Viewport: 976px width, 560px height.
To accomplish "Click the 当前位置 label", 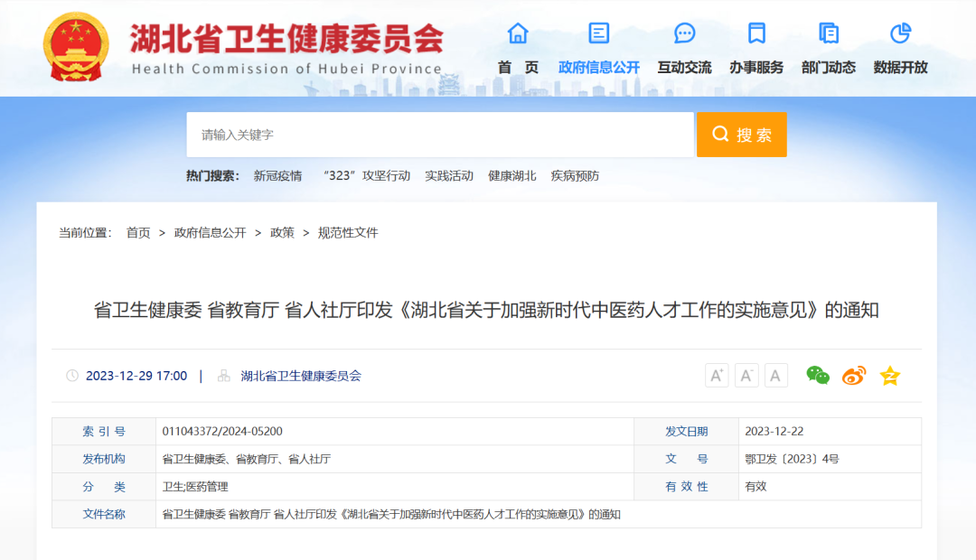I will [x=85, y=233].
